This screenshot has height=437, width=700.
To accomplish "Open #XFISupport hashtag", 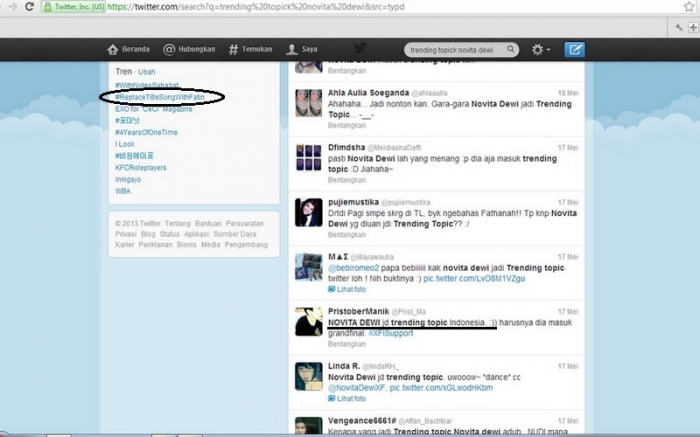I will [x=391, y=333].
